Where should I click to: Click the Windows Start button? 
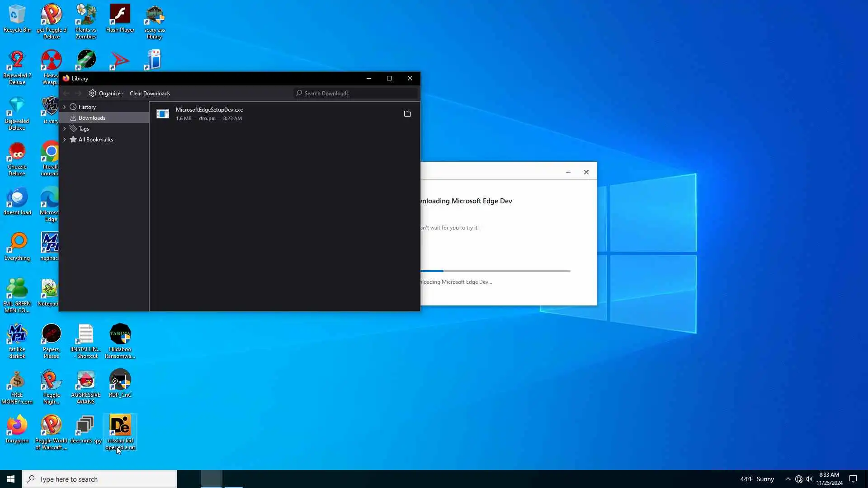pyautogui.click(x=11, y=479)
